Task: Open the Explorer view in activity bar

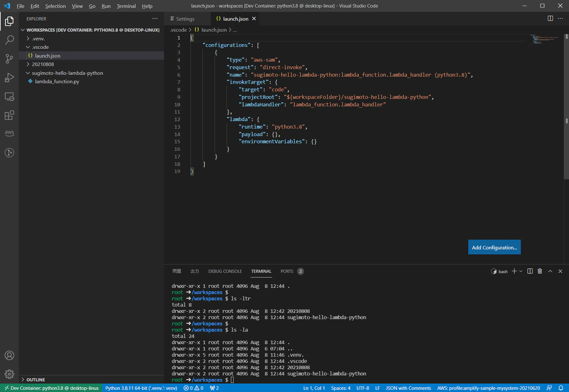Action: coord(9,21)
